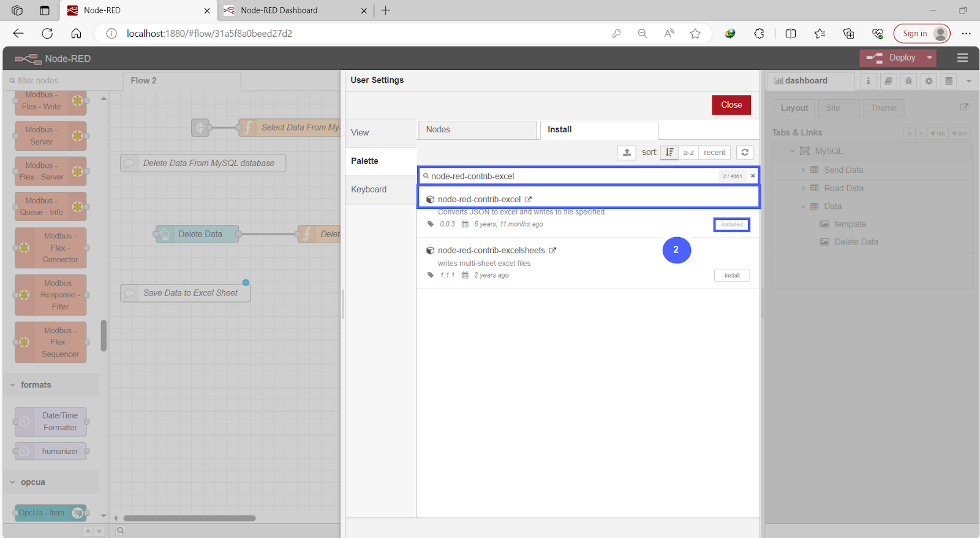Select the template widget in Data group
The image size is (980, 538).
click(850, 224)
